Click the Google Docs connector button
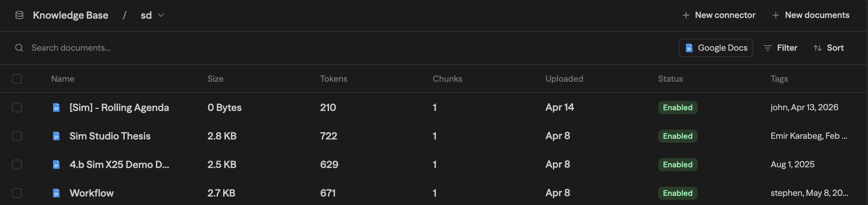 716,48
